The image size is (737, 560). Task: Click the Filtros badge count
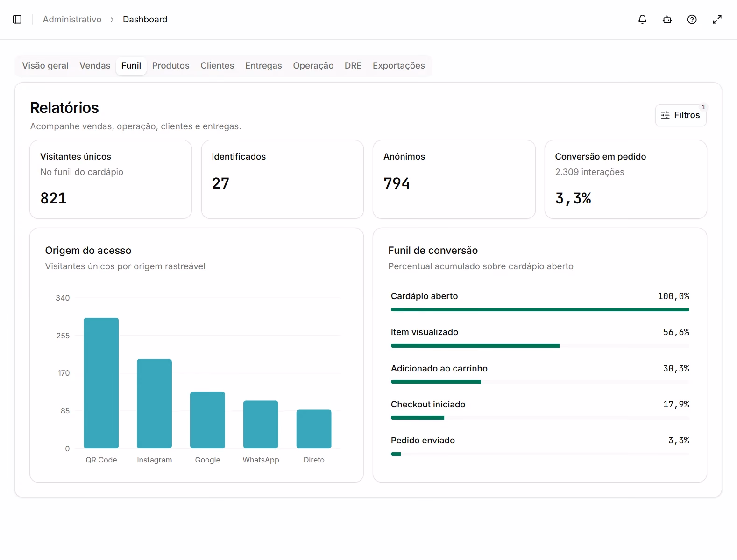(703, 107)
